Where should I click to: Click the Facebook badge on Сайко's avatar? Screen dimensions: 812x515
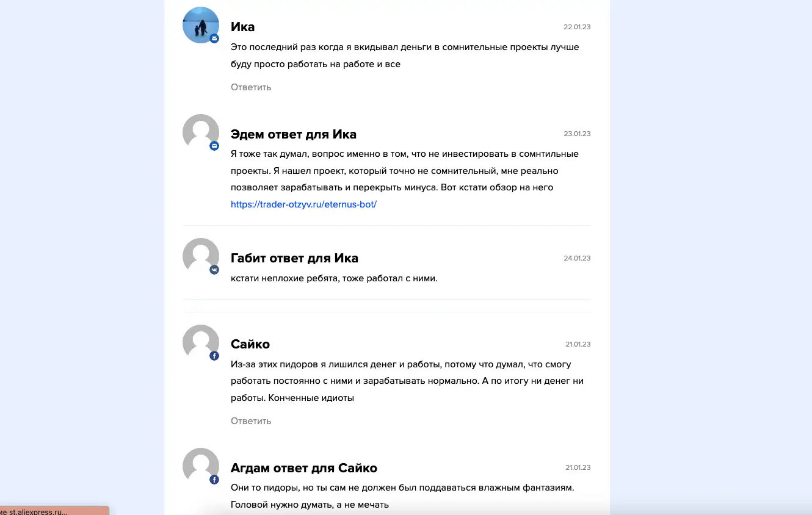click(214, 356)
